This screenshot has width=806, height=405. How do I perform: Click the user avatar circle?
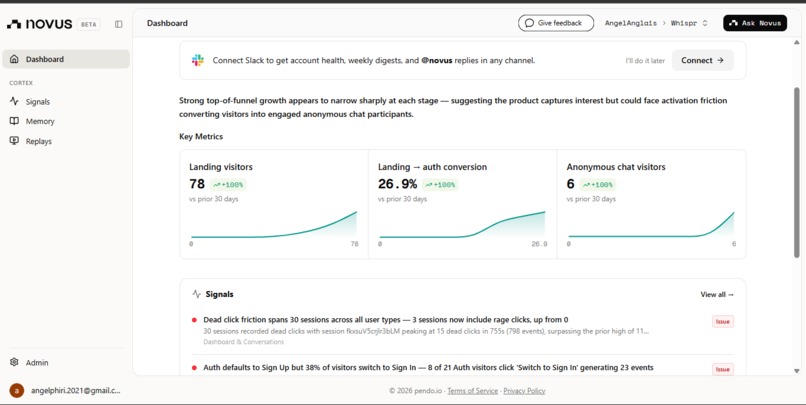pyautogui.click(x=17, y=391)
